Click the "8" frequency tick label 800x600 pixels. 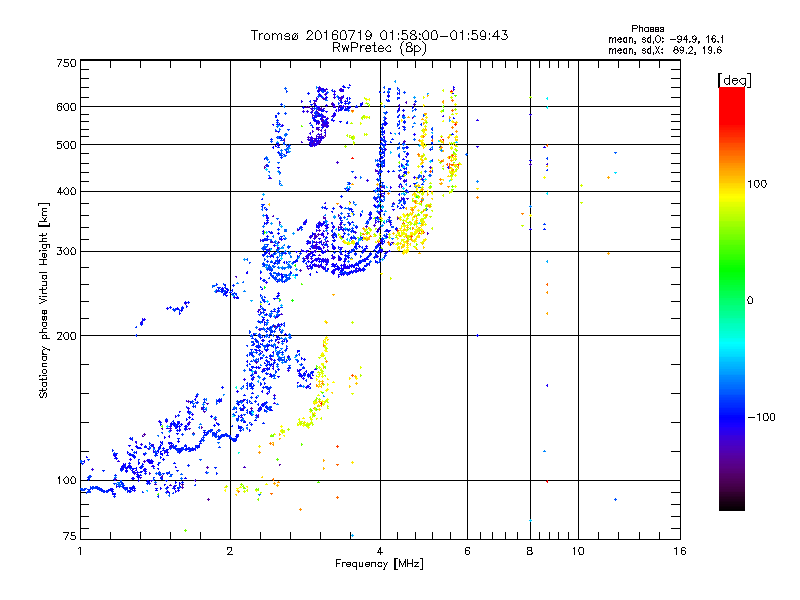pyautogui.click(x=530, y=551)
